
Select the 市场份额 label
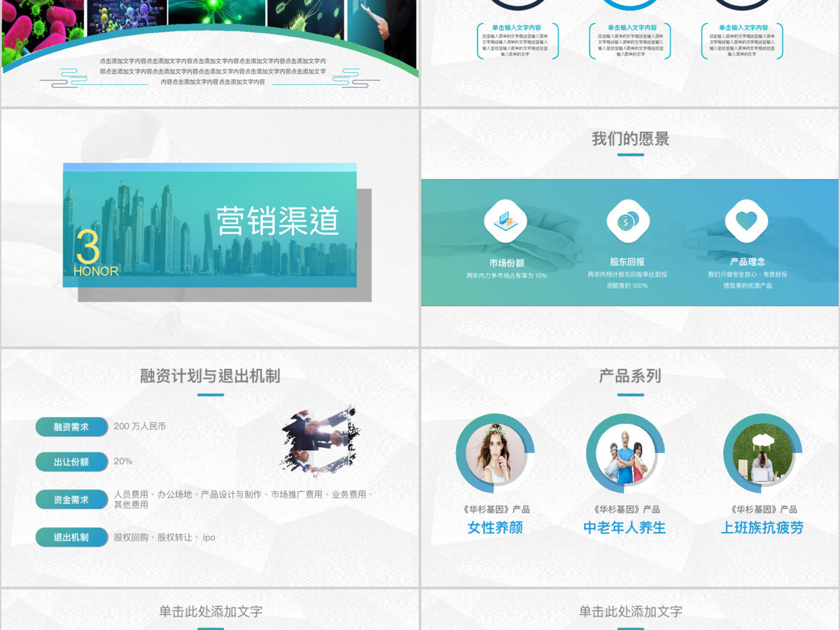click(507, 263)
